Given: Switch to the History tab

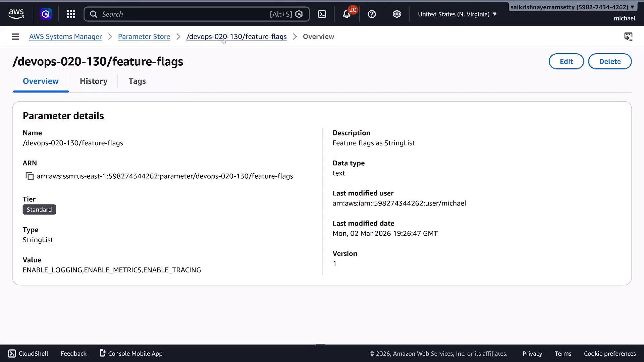Looking at the screenshot, I should (x=94, y=81).
